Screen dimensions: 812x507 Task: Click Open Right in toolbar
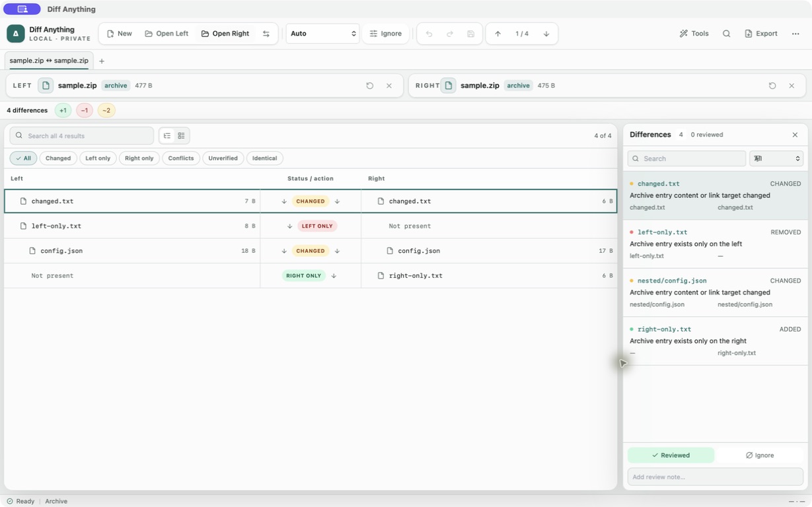click(x=225, y=34)
